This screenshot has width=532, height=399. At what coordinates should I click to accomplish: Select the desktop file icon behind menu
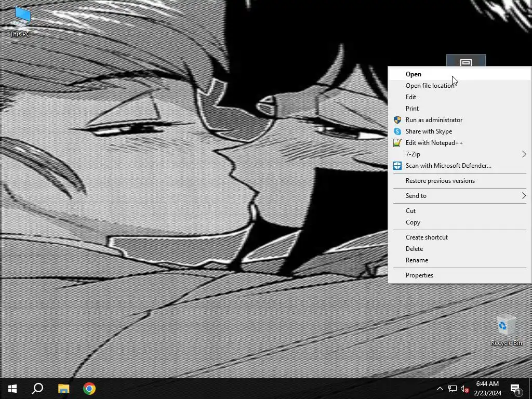tap(466, 60)
